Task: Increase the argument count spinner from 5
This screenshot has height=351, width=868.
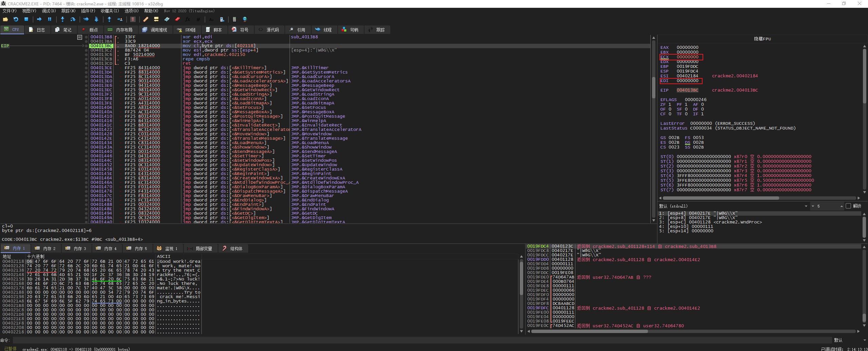Action: (842, 206)
